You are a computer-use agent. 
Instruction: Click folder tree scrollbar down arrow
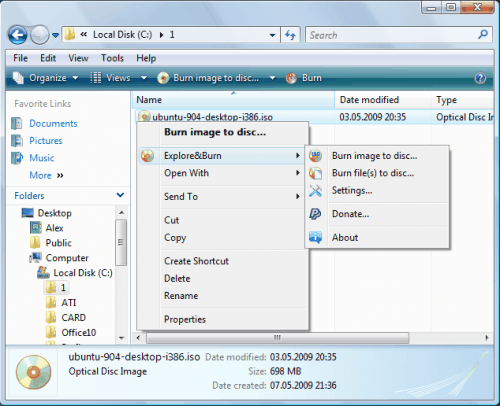[x=121, y=338]
